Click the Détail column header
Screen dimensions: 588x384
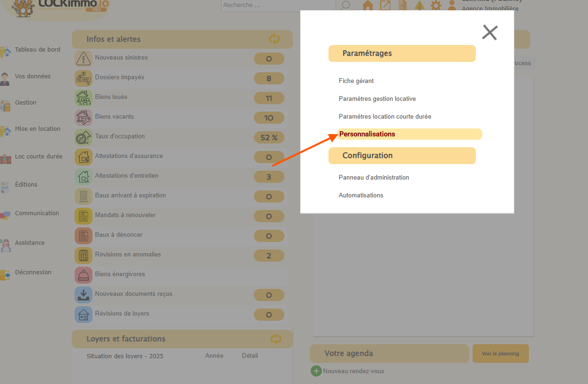pos(250,356)
